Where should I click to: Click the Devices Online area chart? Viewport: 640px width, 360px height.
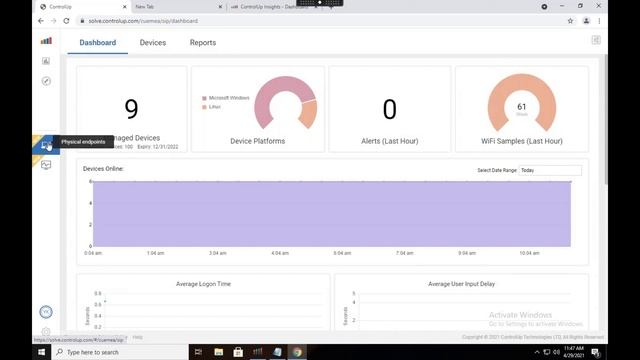331,214
